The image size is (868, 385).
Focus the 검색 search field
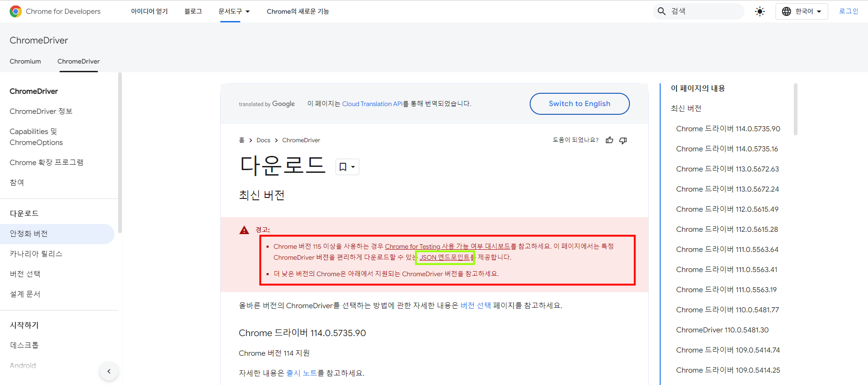[698, 11]
